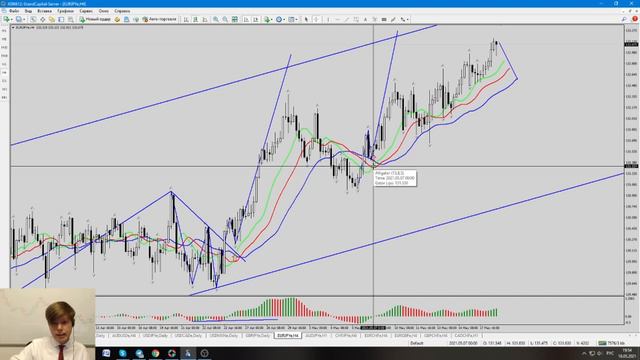Expand the last drawing toolbar dropdown arrow
The image size is (640, 360).
pyautogui.click(x=407, y=19)
